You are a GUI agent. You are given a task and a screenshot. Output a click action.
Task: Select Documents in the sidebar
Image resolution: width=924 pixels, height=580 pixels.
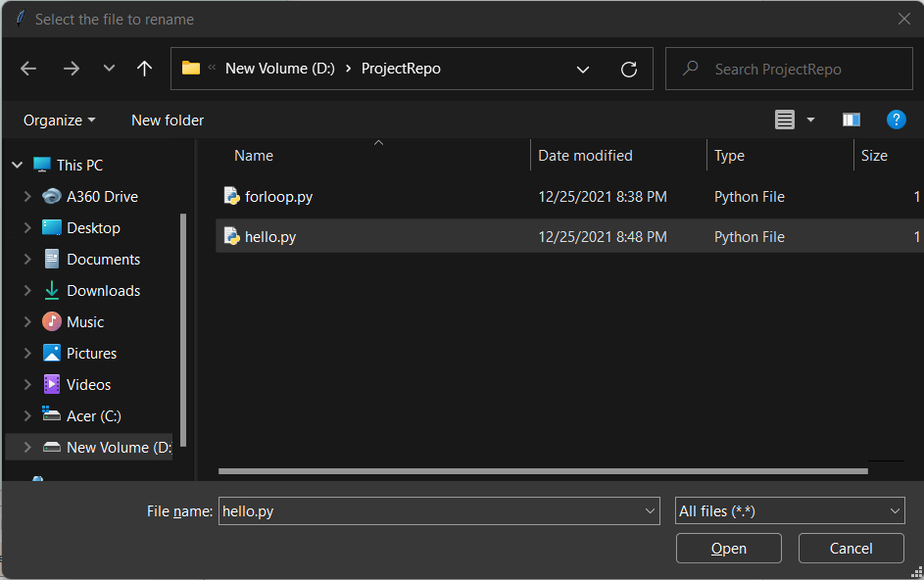coord(102,259)
